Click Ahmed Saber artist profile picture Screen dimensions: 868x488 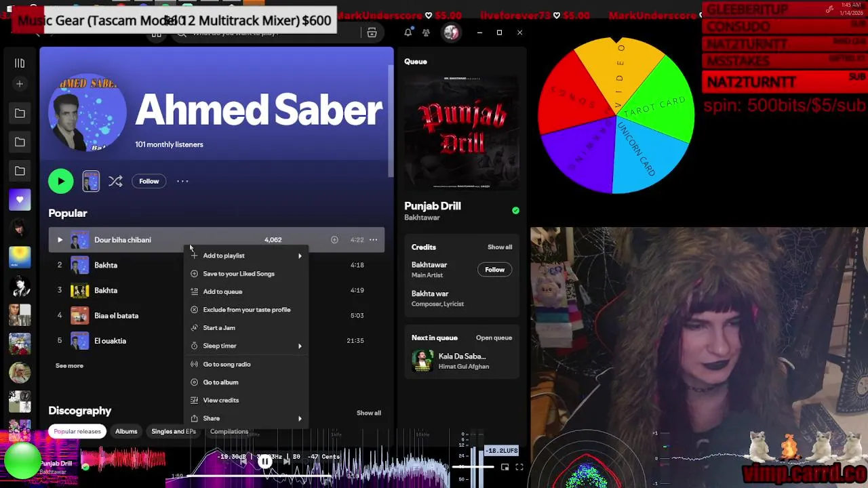tap(87, 113)
